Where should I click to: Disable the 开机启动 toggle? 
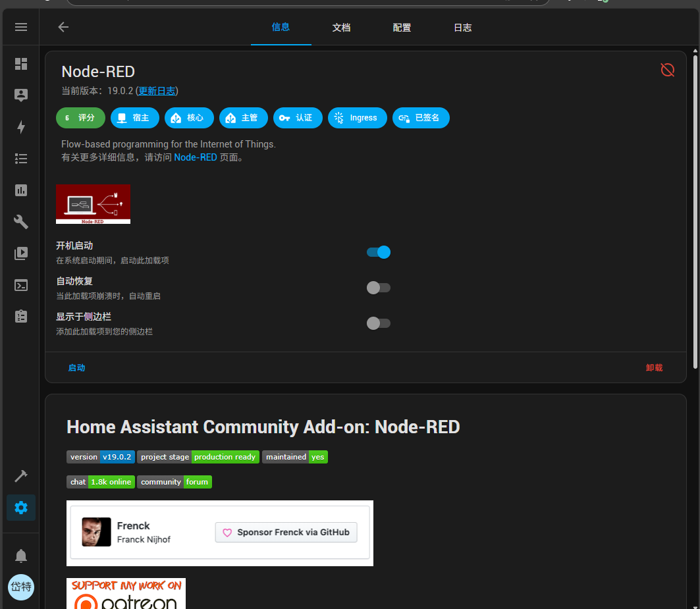(379, 252)
